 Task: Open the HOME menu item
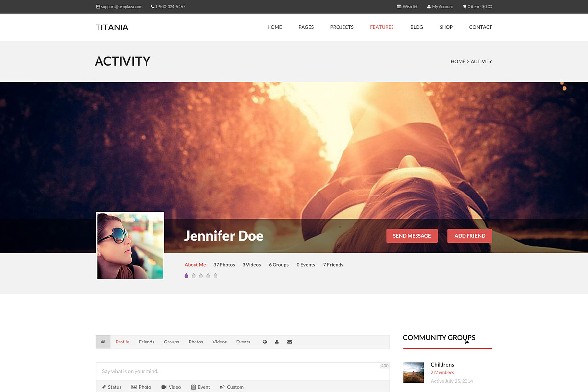[274, 27]
